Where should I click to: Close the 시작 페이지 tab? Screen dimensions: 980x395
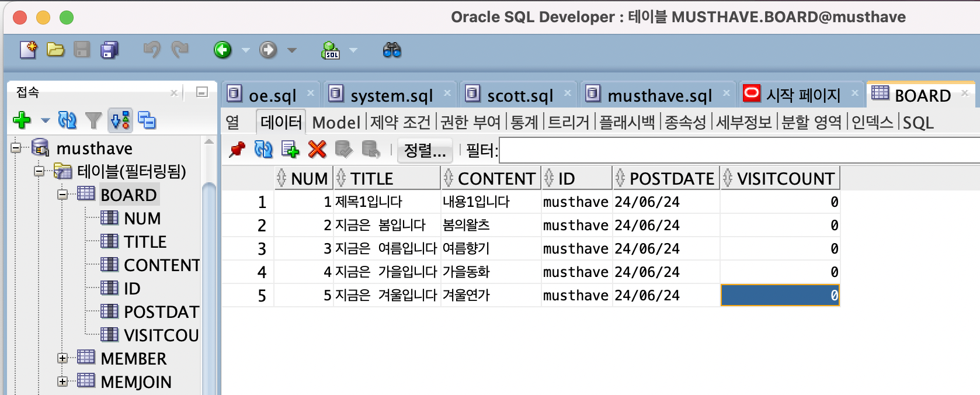tap(855, 93)
